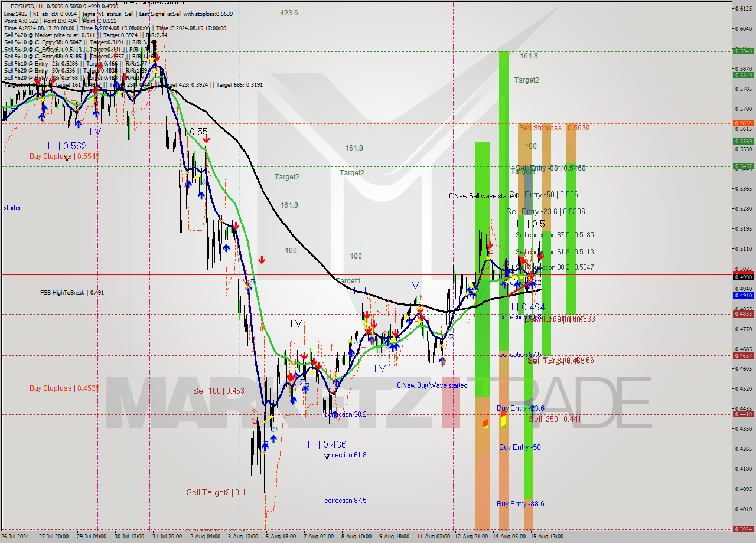Select the red 0.4833 price tag
Screen dimensions: 756x543
(x=743, y=314)
